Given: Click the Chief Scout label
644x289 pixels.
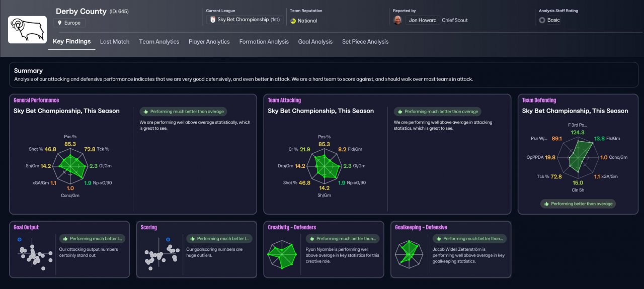Looking at the screenshot, I should click(x=454, y=20).
